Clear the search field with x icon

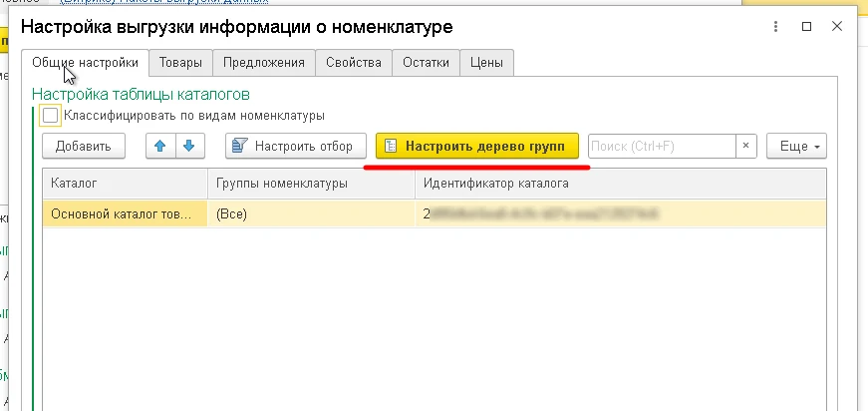pyautogui.click(x=745, y=147)
